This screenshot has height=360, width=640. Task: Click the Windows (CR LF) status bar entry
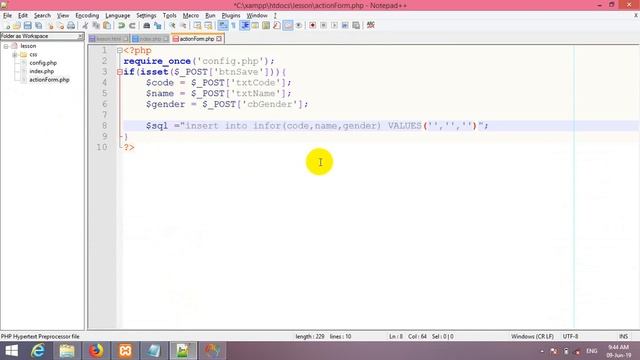point(532,337)
